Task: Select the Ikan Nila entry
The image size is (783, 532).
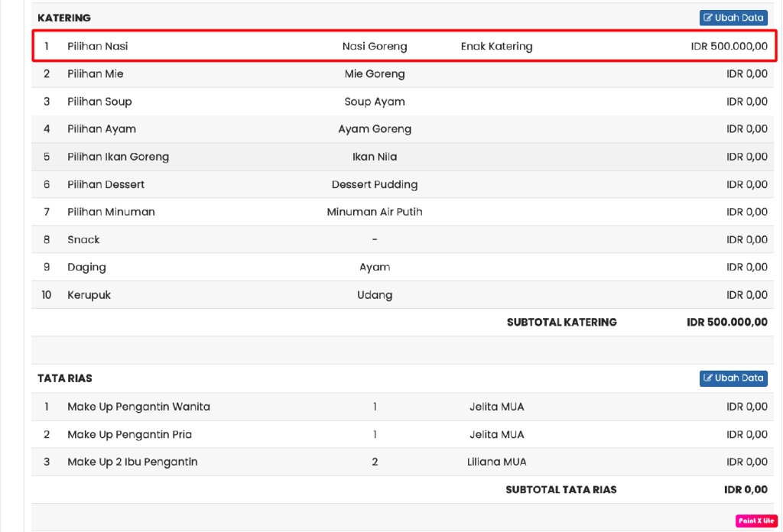Action: point(375,157)
